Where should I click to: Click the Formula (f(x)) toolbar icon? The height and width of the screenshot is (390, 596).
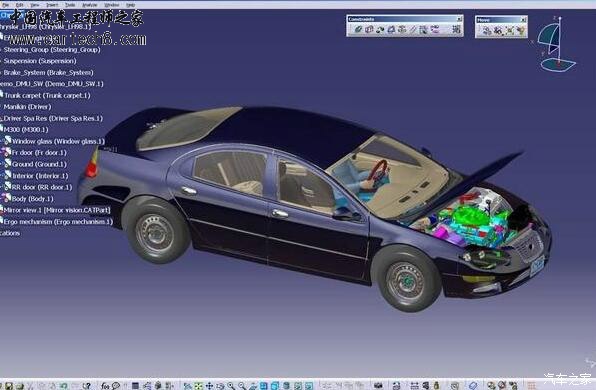[x=105, y=386]
